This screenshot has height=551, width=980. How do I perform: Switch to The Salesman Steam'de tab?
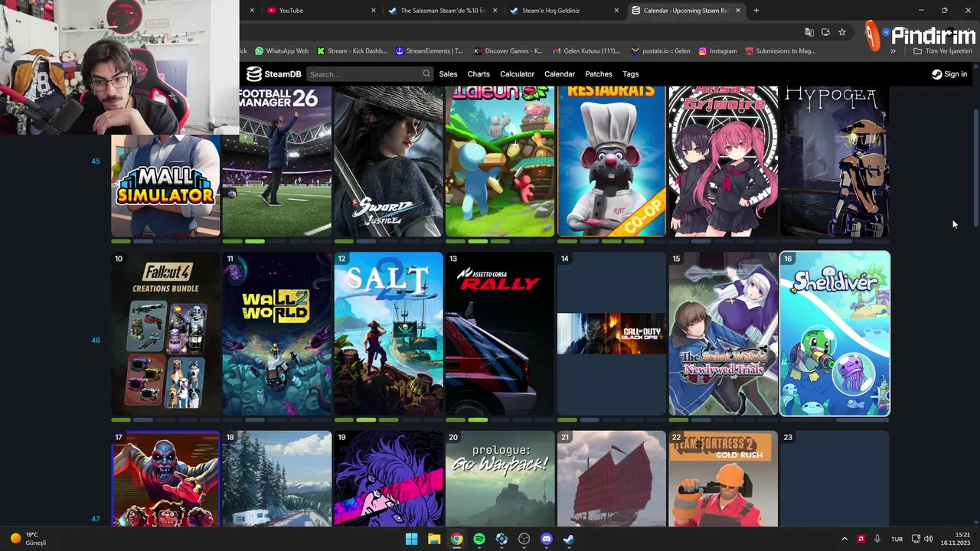(442, 11)
